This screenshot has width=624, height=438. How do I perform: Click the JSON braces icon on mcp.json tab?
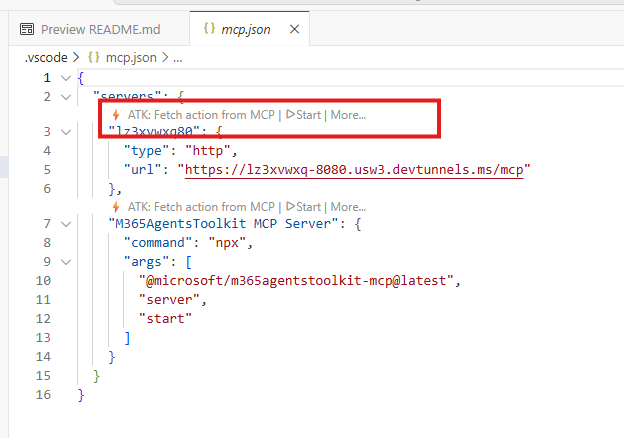(x=209, y=29)
